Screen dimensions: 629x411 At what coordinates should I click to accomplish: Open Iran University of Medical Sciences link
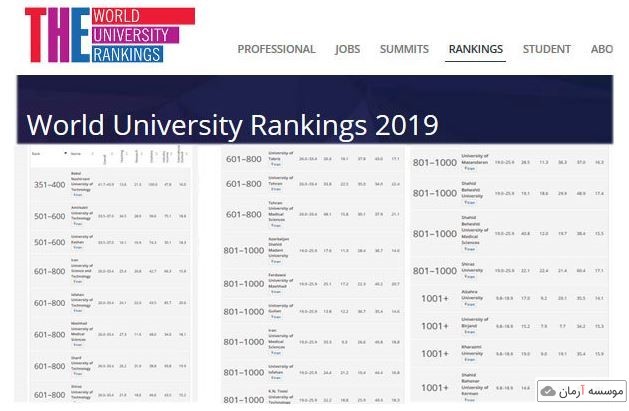(x=281, y=339)
